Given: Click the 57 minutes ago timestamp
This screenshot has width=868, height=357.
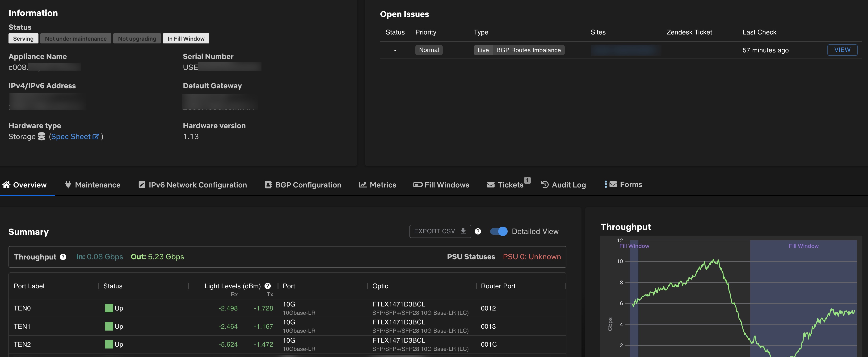Looking at the screenshot, I should click(x=766, y=50).
